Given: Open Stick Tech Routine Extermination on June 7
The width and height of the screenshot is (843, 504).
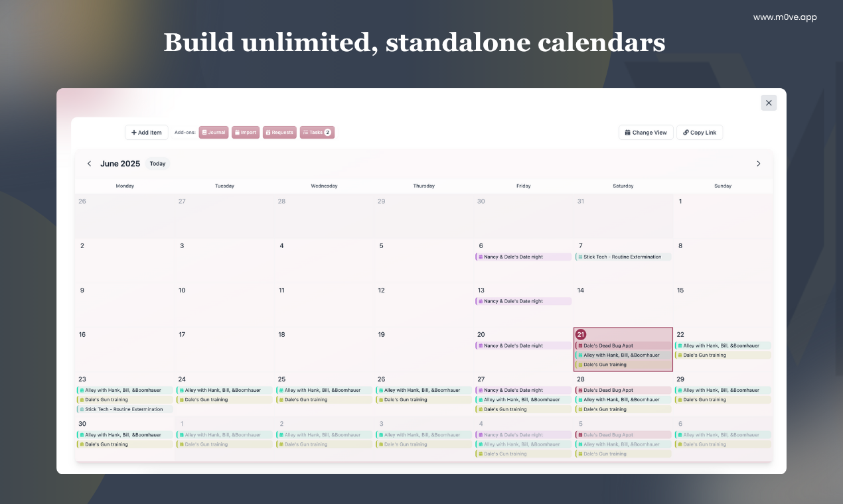Looking at the screenshot, I should tap(623, 257).
